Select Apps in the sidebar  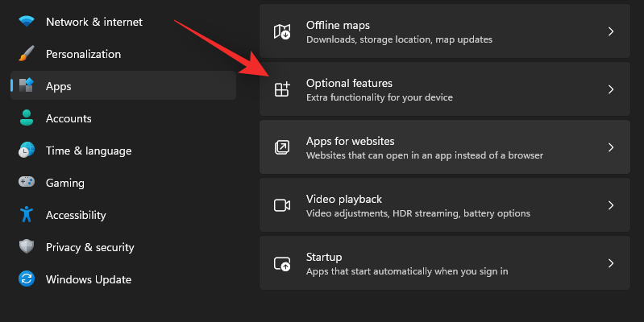(59, 86)
